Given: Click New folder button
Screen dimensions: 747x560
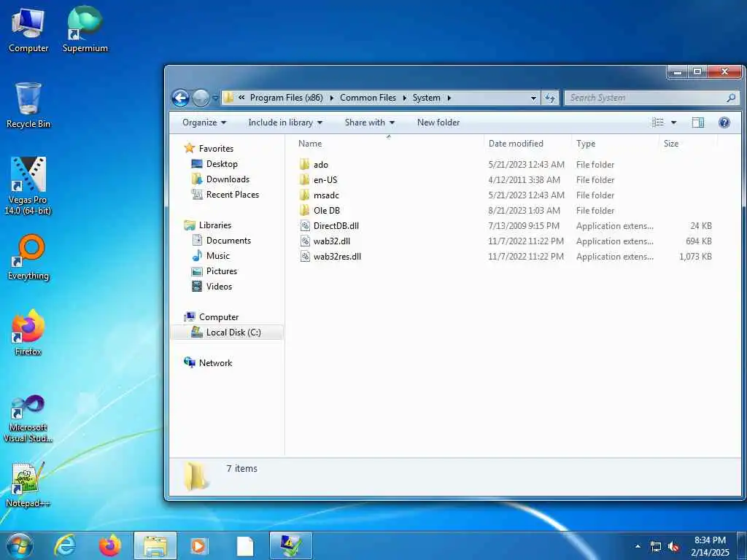Looking at the screenshot, I should [438, 122].
